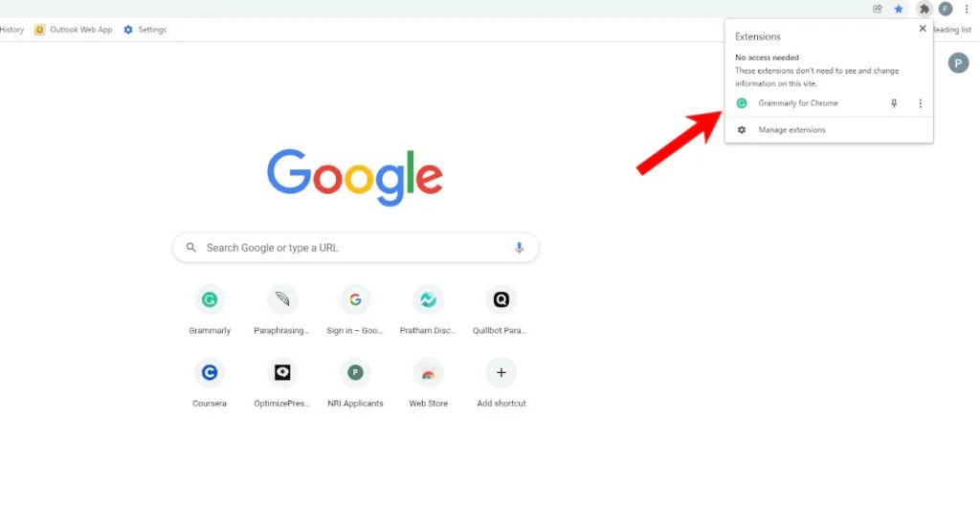Viewport: 980px width, 530px height.
Task: Open the Paraphrasing shortcut tile
Action: pyautogui.click(x=282, y=311)
